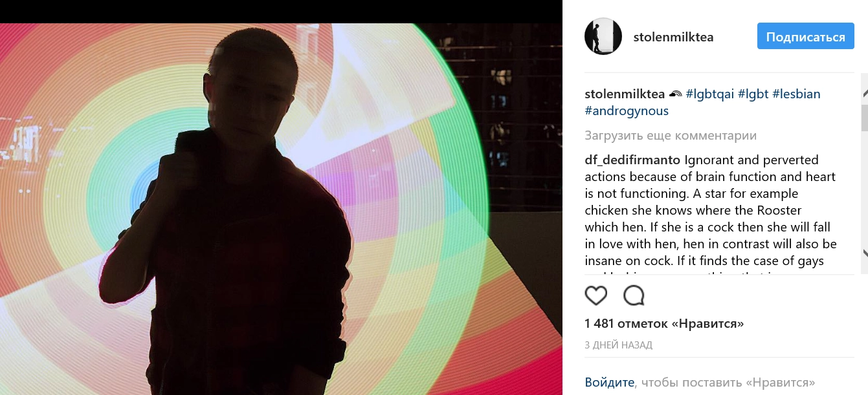Viewport: 868px width, 395px height.
Task: Open the #androgynous hashtag
Action: coord(627,111)
